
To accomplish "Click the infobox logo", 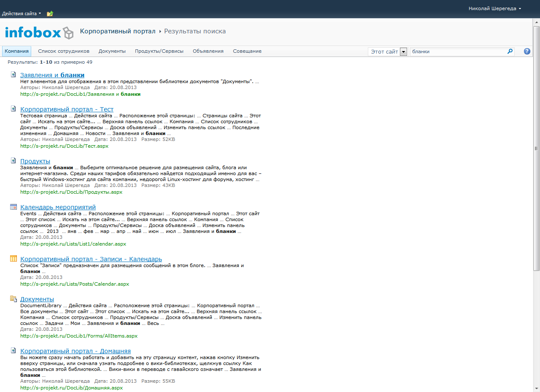I will tap(39, 32).
